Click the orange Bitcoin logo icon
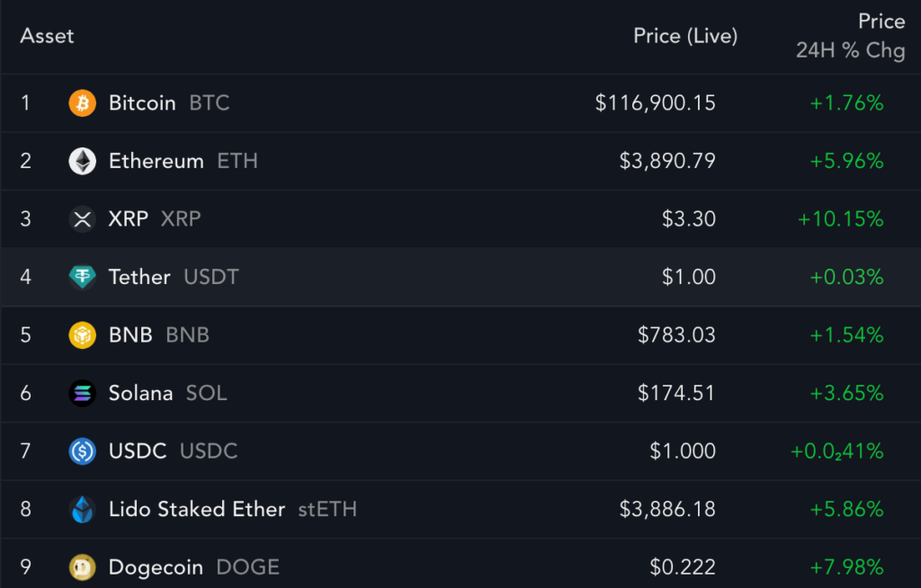 pyautogui.click(x=82, y=102)
